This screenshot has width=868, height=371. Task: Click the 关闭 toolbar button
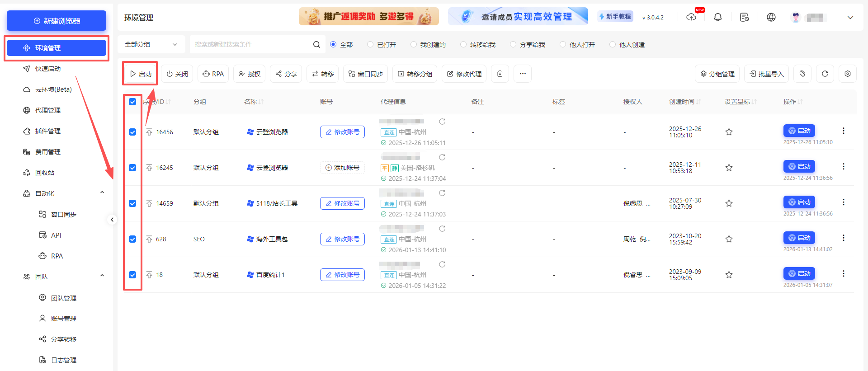[177, 74]
